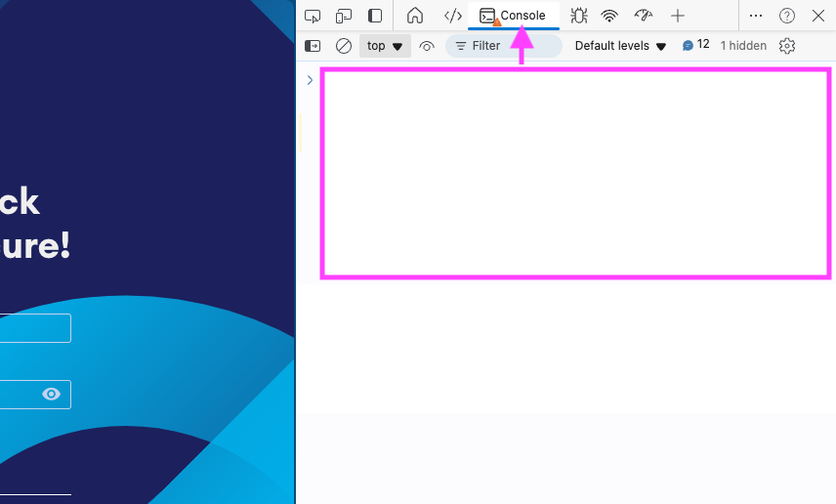The image size is (836, 504).
Task: Click the first input field on webpage
Action: [x=35, y=328]
